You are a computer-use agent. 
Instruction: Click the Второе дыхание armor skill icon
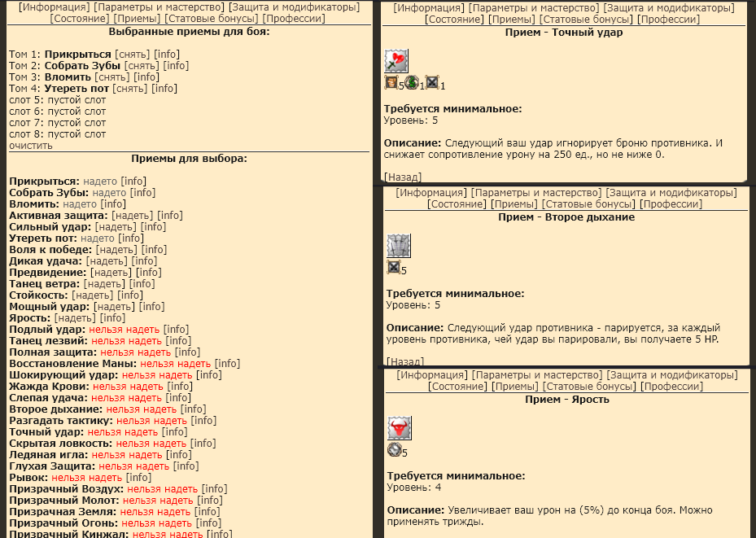coord(399,246)
